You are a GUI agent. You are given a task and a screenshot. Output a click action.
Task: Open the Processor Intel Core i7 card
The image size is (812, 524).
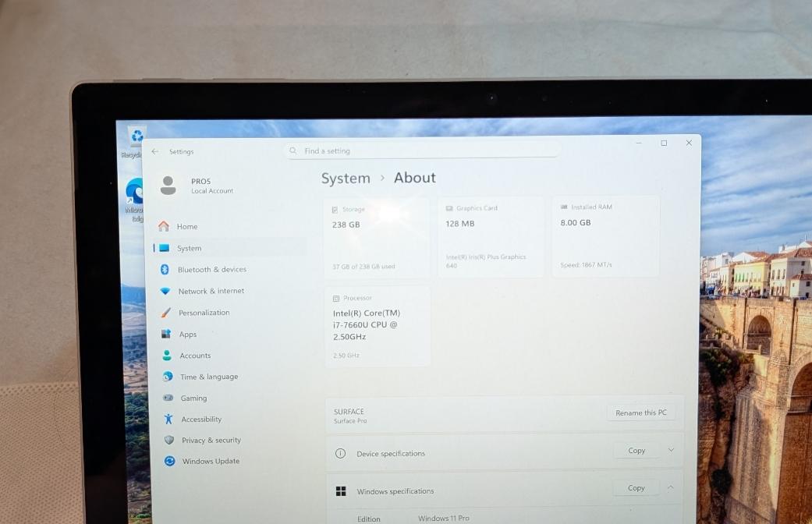[x=378, y=326]
